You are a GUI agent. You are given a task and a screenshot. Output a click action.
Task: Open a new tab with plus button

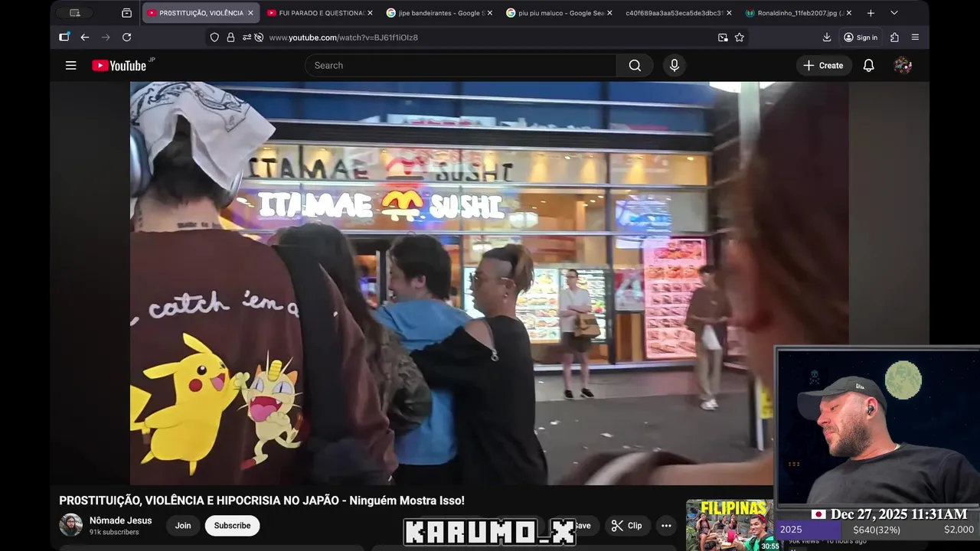[871, 13]
